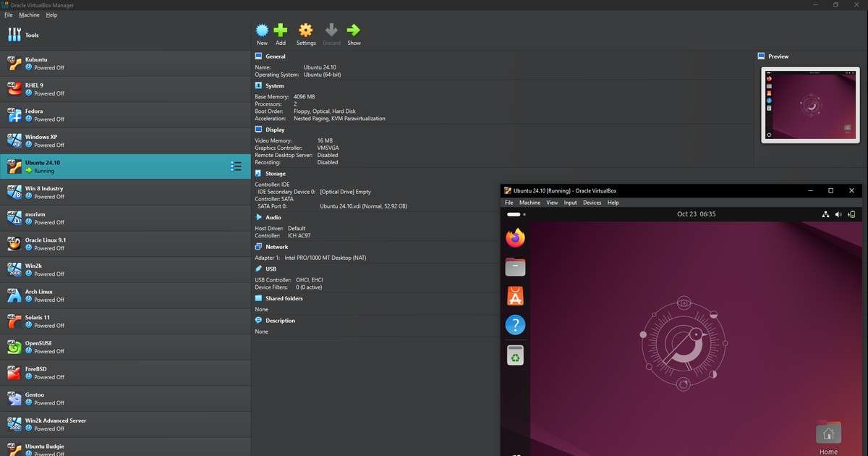This screenshot has width=868, height=456.
Task: Select the OpenSUSE virtual machine
Action: (125, 347)
